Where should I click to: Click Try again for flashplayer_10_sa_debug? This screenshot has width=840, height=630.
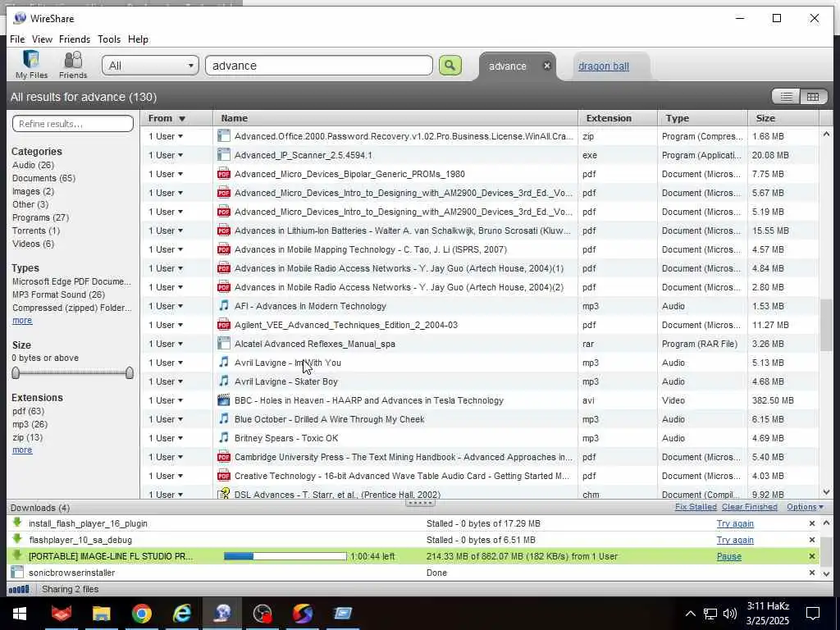(735, 540)
